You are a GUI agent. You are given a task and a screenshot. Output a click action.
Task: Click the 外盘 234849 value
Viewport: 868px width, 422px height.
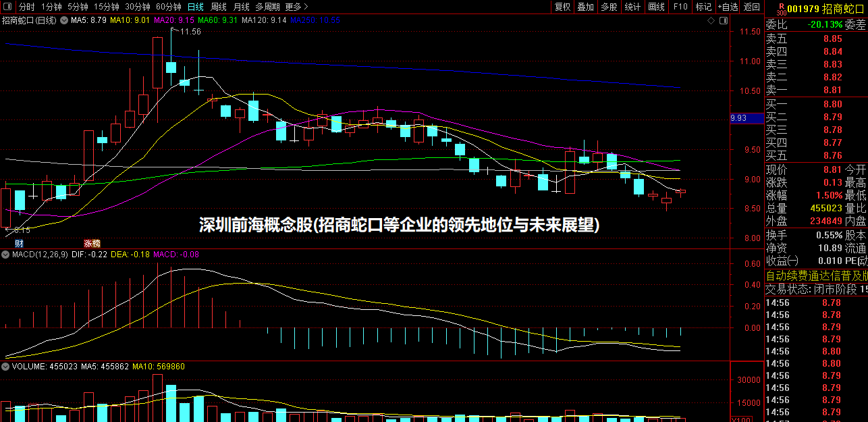[x=825, y=221]
